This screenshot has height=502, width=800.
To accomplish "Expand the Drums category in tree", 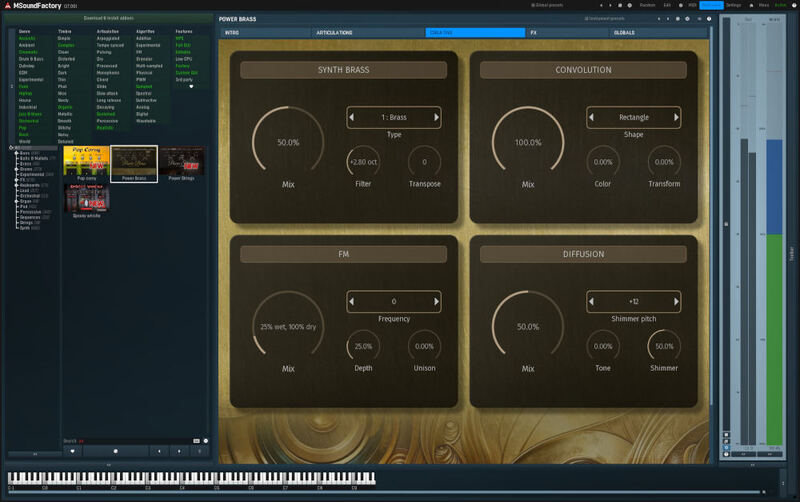I will point(15,169).
